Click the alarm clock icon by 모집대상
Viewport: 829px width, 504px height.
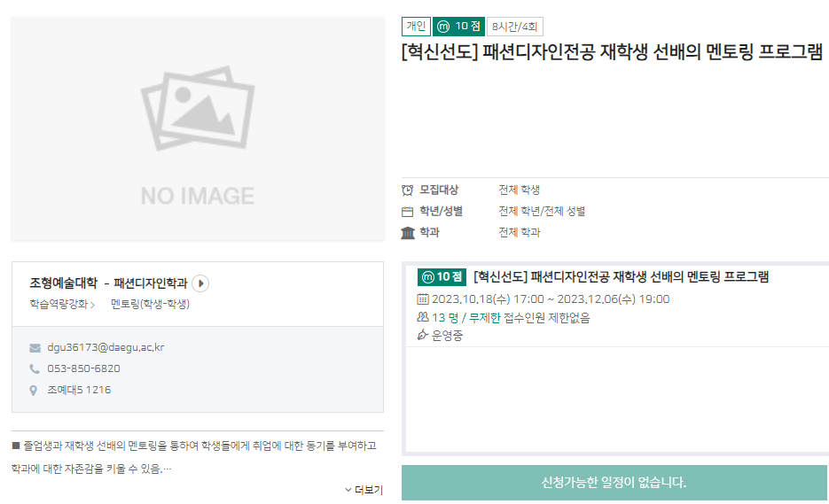408,190
